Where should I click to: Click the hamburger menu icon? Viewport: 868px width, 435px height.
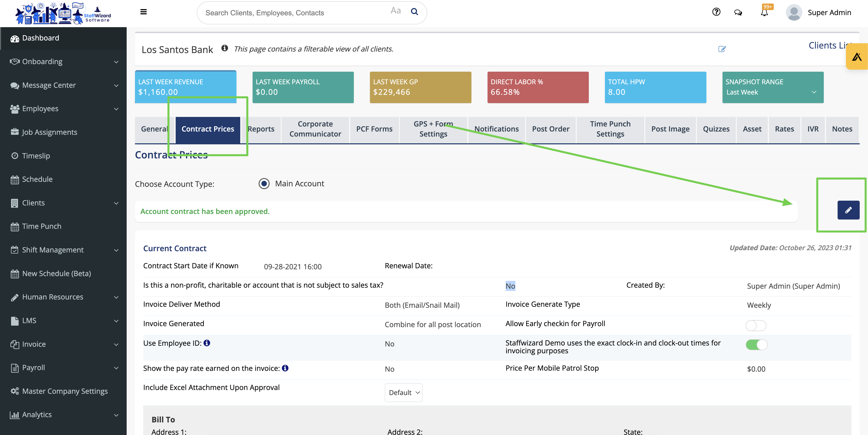point(143,12)
